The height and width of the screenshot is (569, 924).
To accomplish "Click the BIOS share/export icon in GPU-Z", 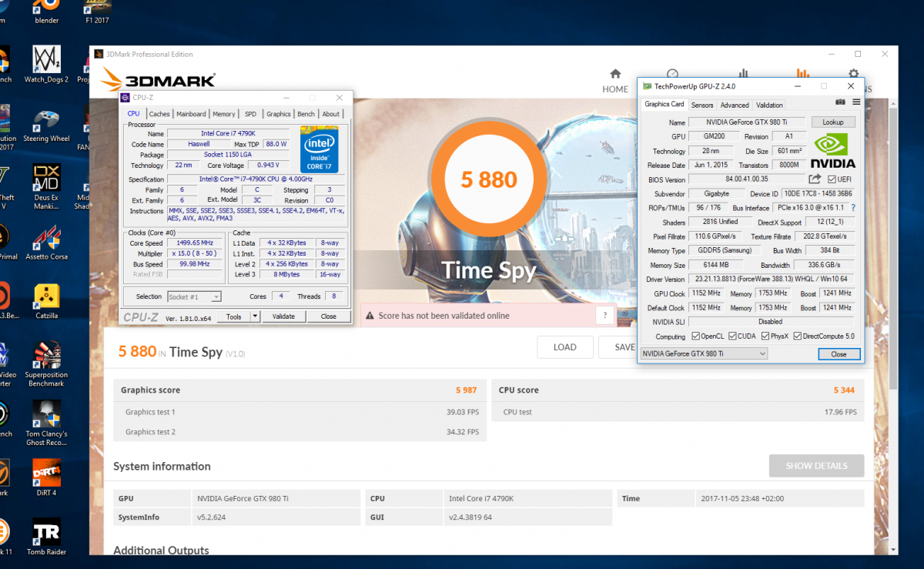I will click(815, 179).
